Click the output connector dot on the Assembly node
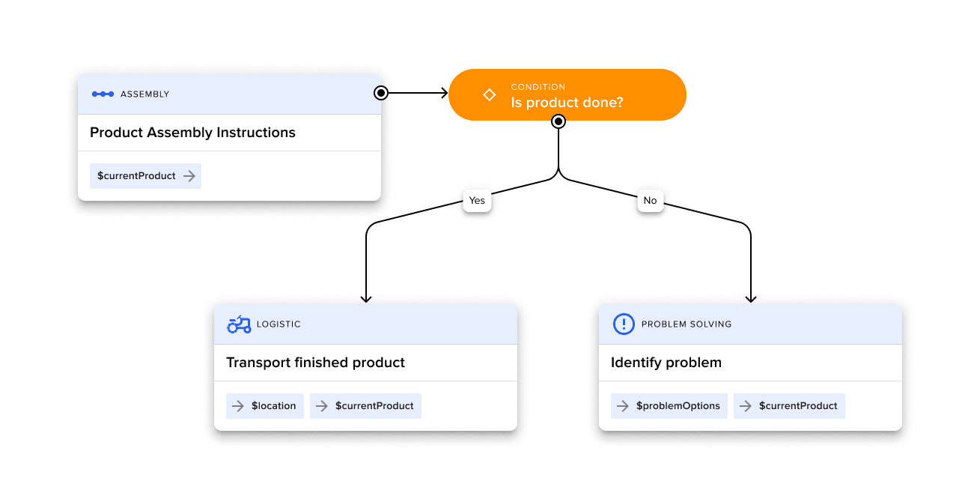This screenshot has width=980, height=499. click(380, 93)
